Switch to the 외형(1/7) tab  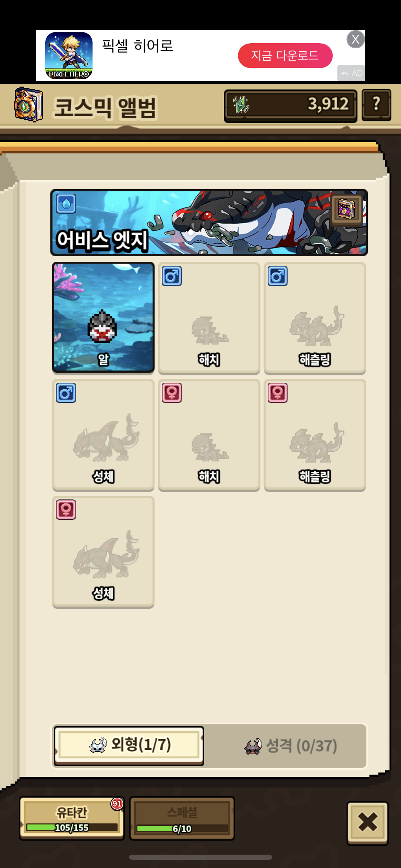[129, 745]
